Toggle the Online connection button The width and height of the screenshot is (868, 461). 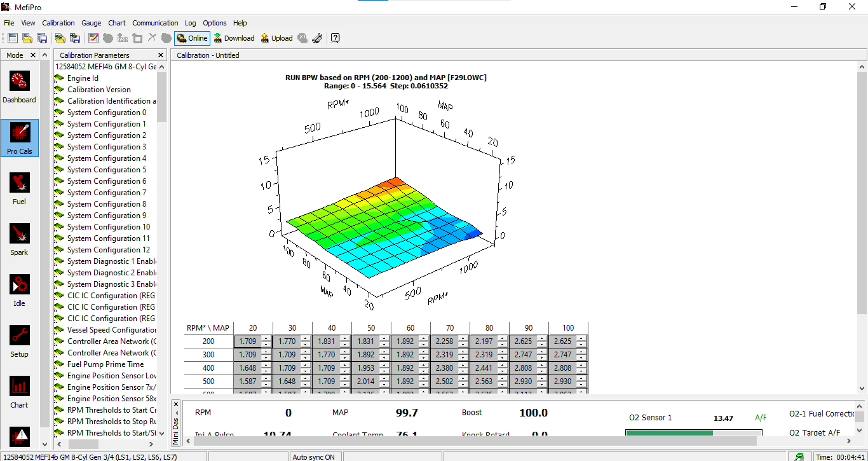coord(192,38)
